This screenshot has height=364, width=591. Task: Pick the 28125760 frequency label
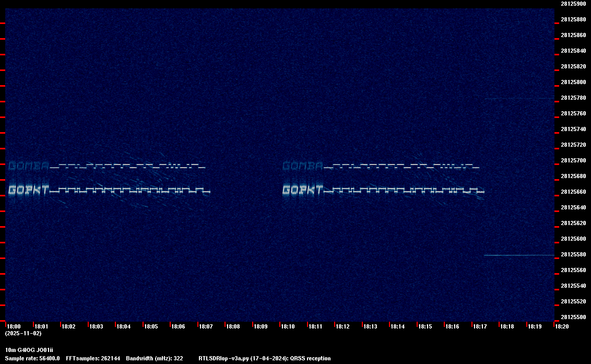pyautogui.click(x=573, y=113)
